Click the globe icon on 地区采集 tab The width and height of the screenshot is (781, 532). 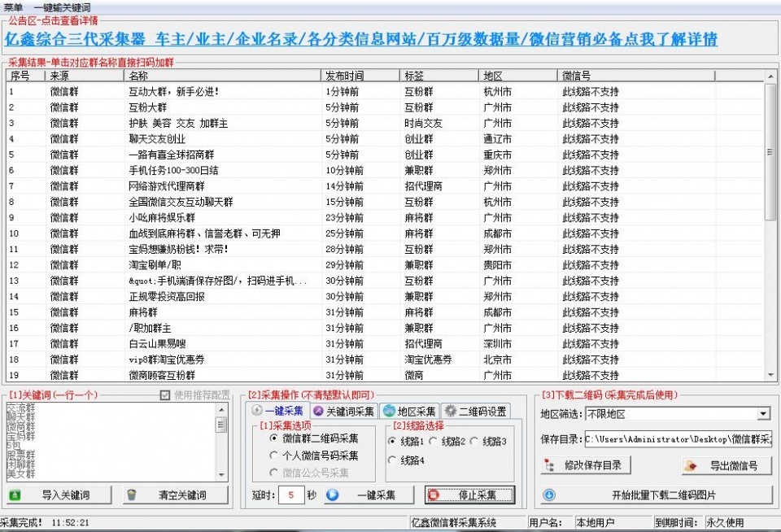[x=389, y=411]
